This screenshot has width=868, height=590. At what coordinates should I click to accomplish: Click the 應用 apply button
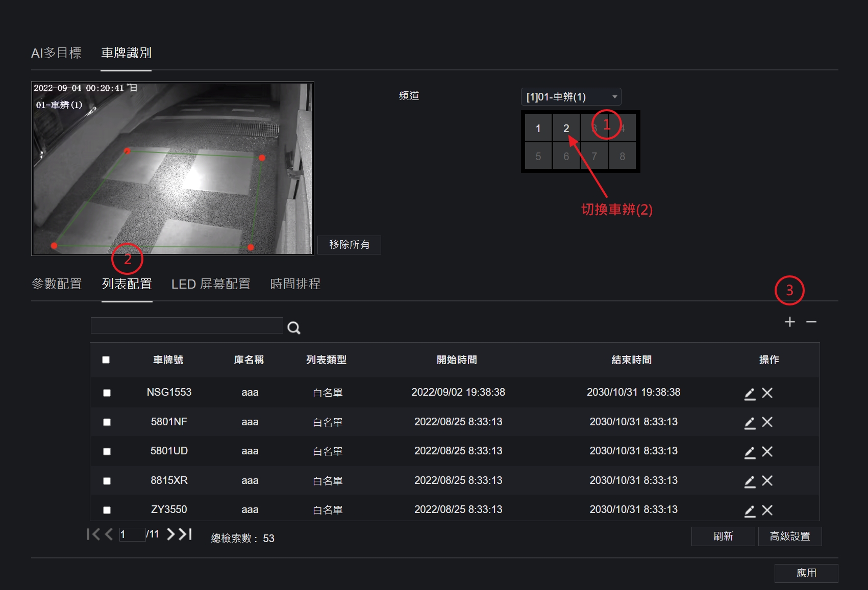[x=806, y=573]
